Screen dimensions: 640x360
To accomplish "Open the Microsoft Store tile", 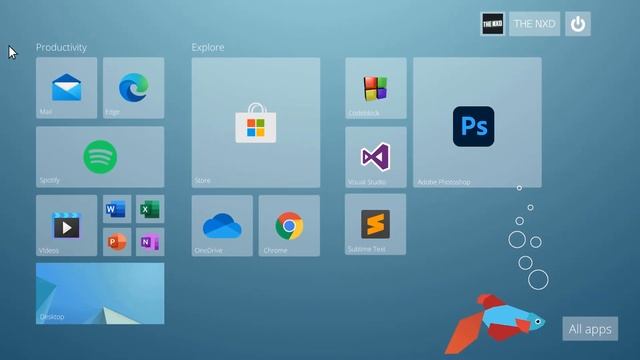I will click(256, 122).
